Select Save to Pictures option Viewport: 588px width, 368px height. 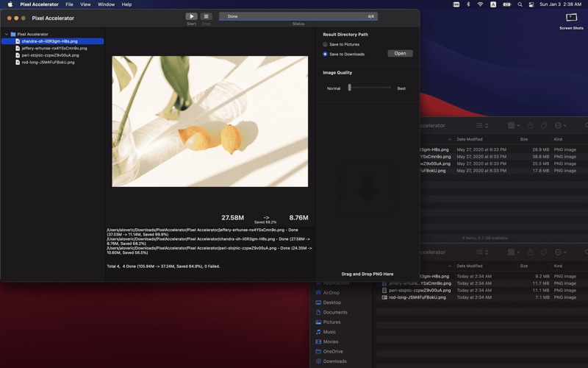pos(326,45)
